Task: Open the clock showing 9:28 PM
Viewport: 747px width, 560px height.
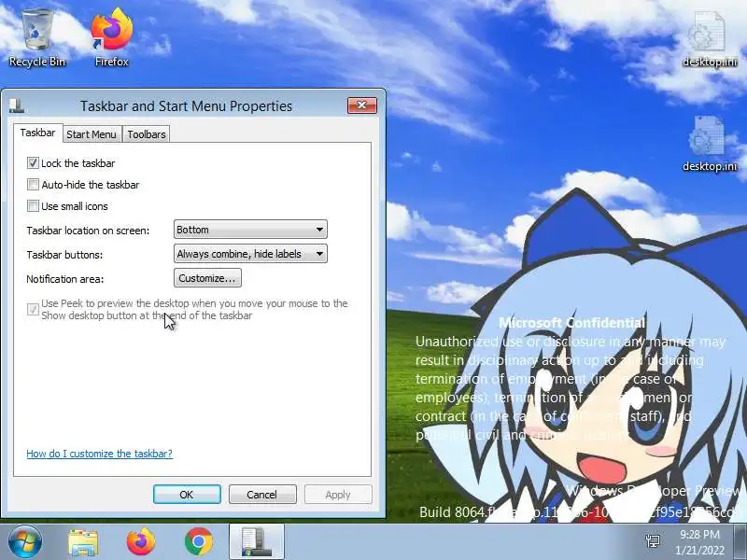Action: click(x=699, y=542)
